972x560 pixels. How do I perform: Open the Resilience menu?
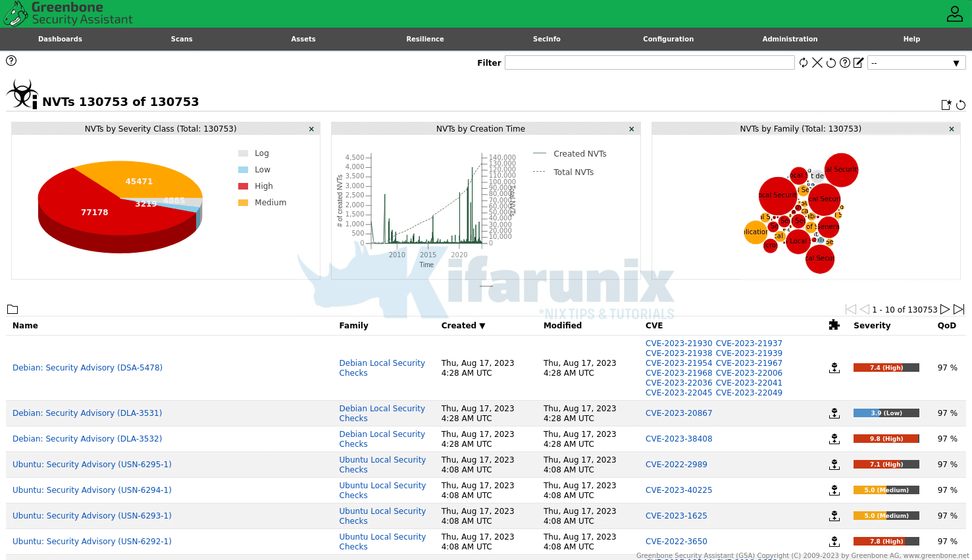pos(425,39)
